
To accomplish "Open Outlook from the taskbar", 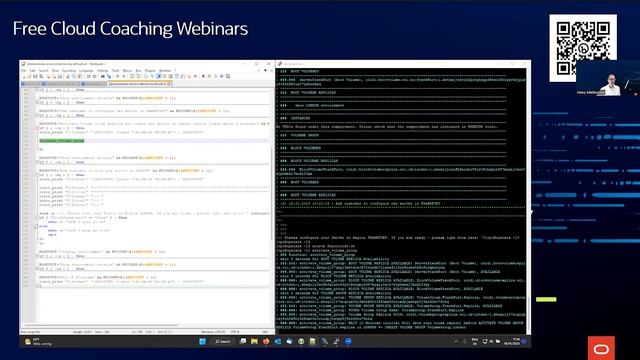I will pos(278,341).
